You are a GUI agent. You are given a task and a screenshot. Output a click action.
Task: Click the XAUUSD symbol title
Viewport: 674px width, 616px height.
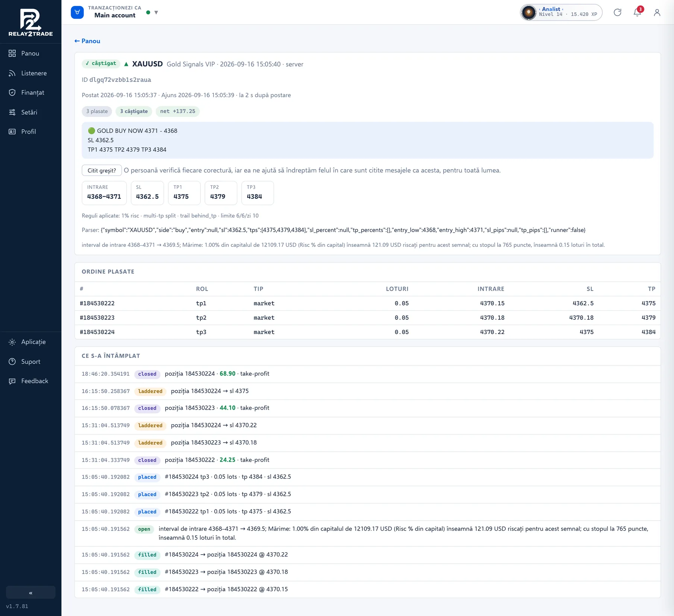147,64
